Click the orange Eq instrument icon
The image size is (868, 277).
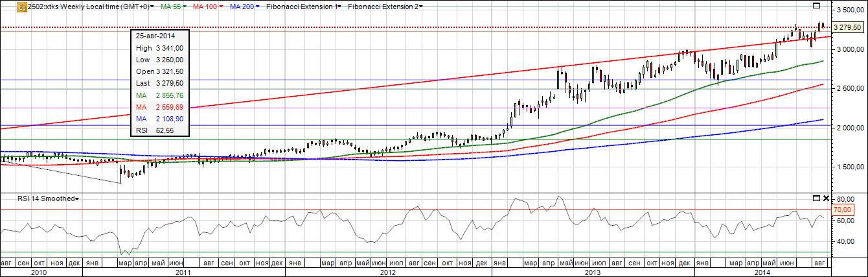click(x=22, y=6)
